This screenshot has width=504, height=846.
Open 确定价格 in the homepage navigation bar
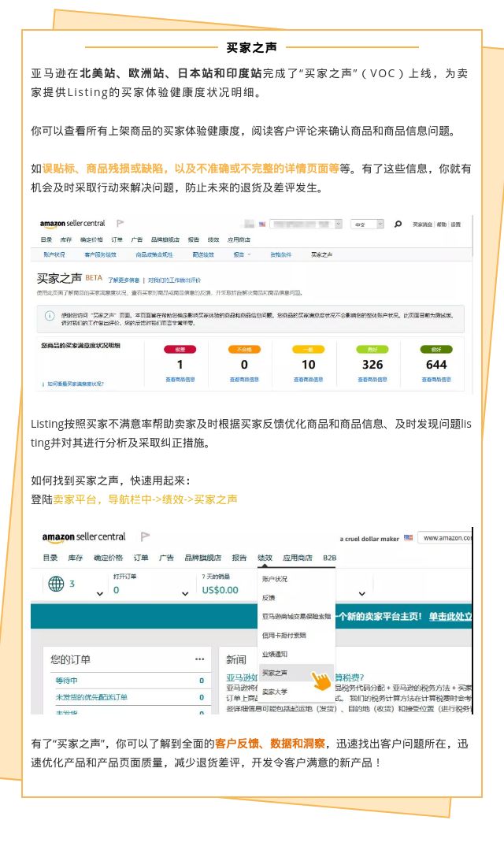pyautogui.click(x=108, y=558)
